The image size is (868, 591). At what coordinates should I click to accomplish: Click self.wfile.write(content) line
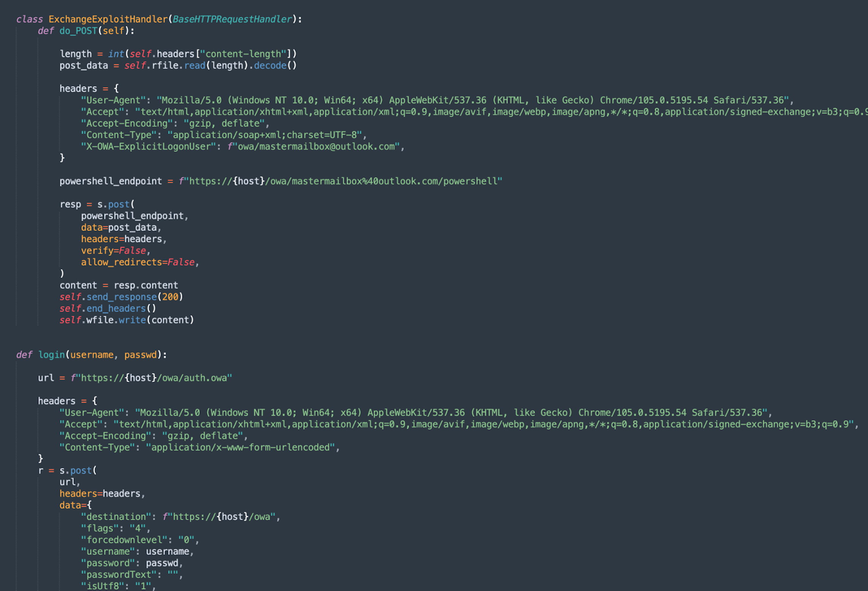pos(127,320)
